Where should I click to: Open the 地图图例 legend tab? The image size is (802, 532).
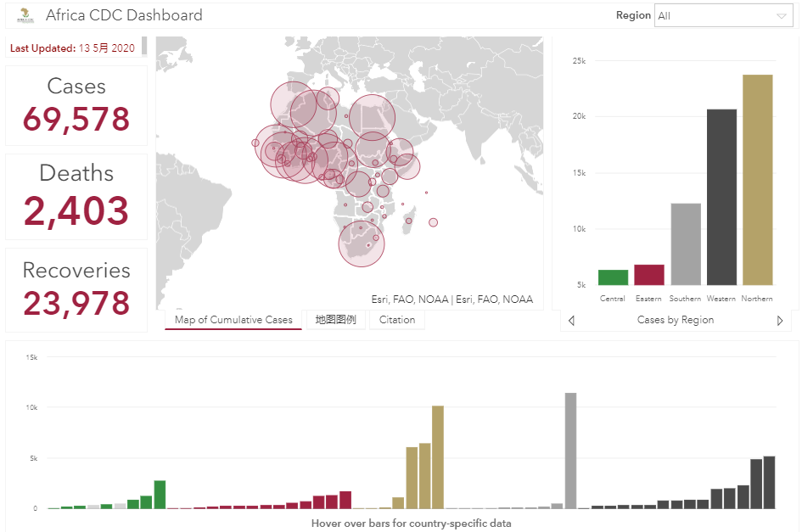(x=335, y=320)
